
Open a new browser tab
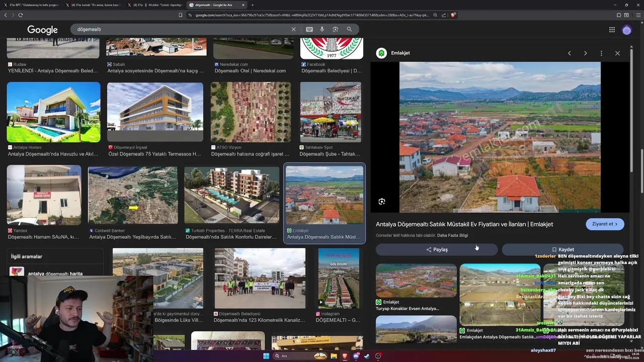click(x=253, y=5)
